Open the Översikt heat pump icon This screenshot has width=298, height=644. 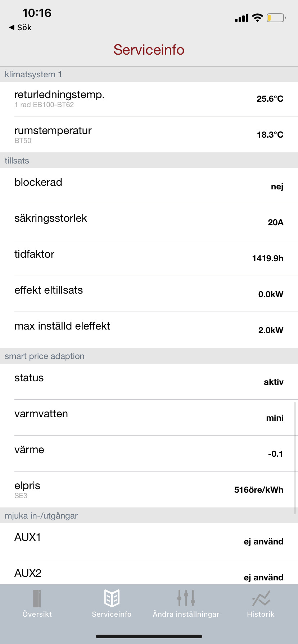(37, 598)
